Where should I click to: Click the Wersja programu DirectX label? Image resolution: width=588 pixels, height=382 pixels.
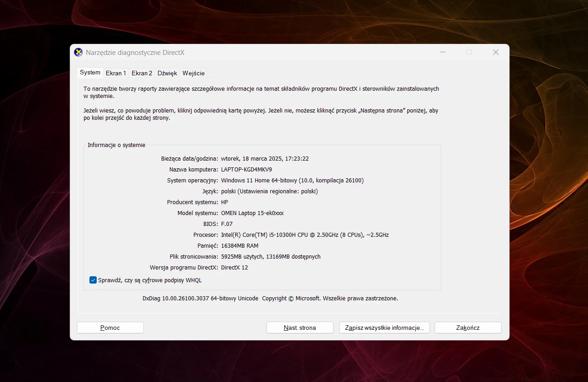[184, 268]
